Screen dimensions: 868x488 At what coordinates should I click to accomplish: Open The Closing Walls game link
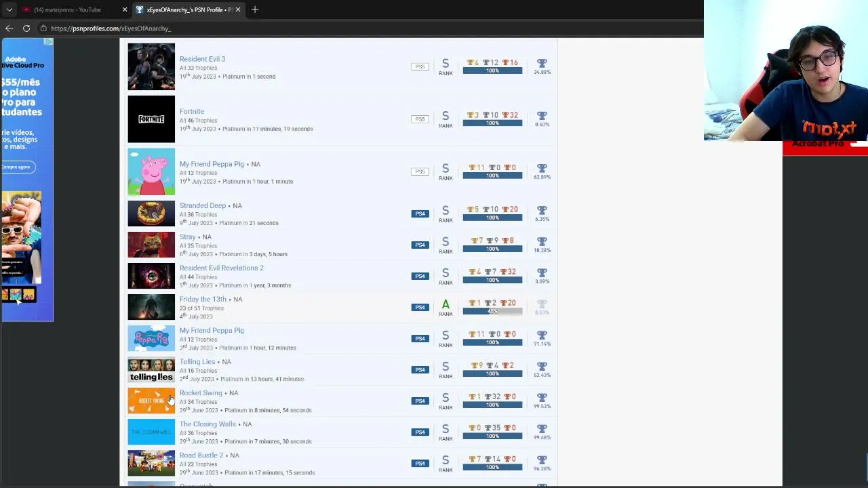pos(208,424)
